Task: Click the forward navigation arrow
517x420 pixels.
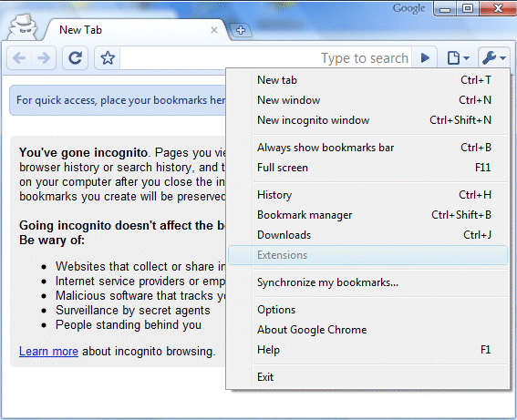Action: 44,58
